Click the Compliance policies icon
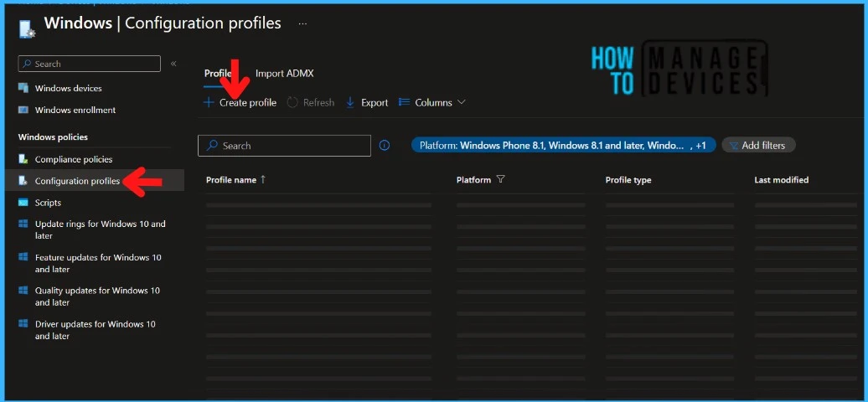 [x=23, y=159]
